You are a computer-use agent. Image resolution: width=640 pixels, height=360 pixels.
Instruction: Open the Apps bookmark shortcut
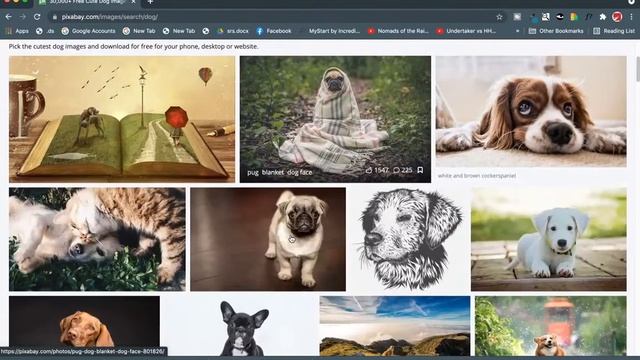(17, 31)
